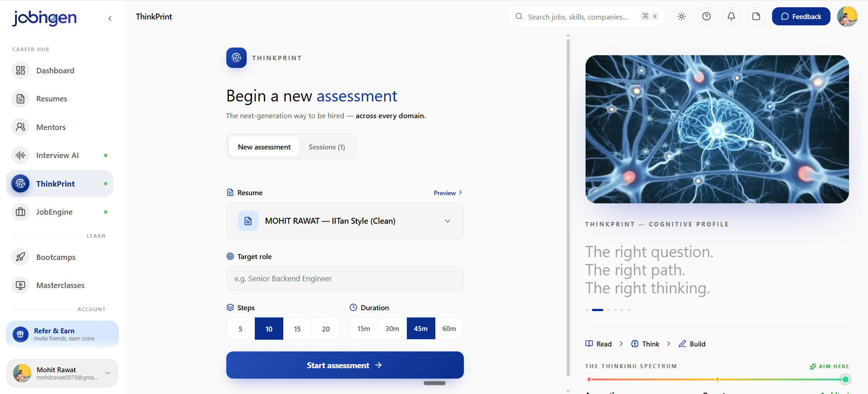Switch to the Sessions (1) tab

327,147
